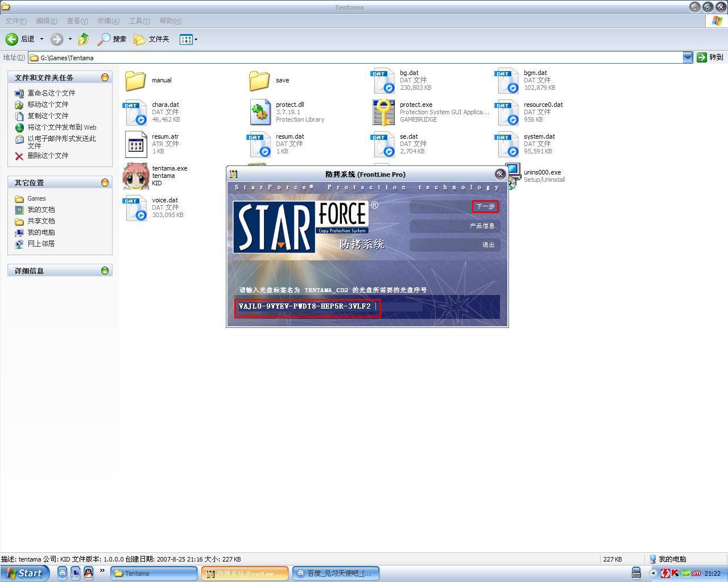Collapse the 文件和文件夹任务 panel
The height and width of the screenshot is (582, 728).
point(105,77)
